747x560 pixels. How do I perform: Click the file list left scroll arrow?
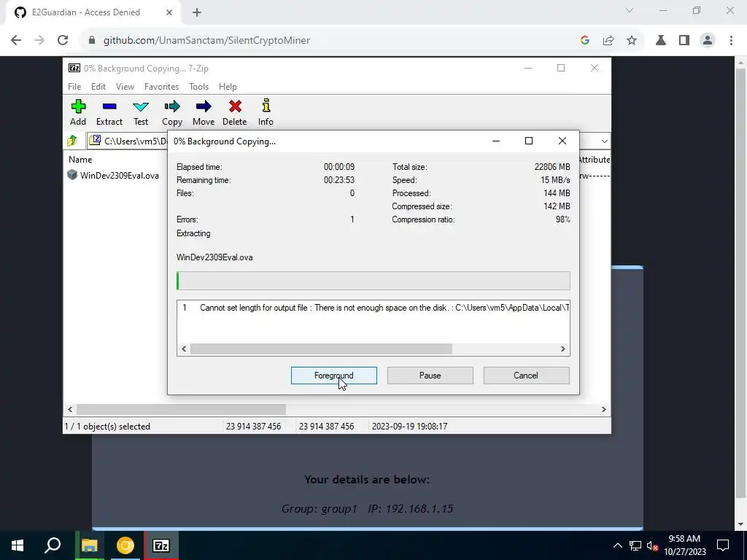pyautogui.click(x=70, y=410)
